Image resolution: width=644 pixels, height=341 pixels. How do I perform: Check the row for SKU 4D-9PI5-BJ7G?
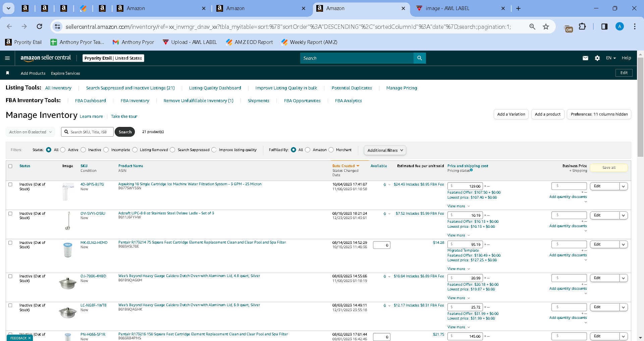point(10,184)
